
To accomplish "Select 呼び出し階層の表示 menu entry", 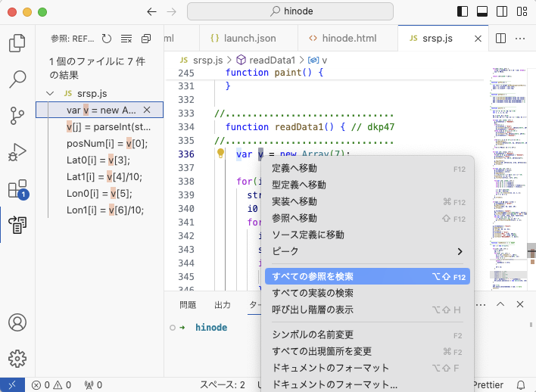I will click(367, 310).
